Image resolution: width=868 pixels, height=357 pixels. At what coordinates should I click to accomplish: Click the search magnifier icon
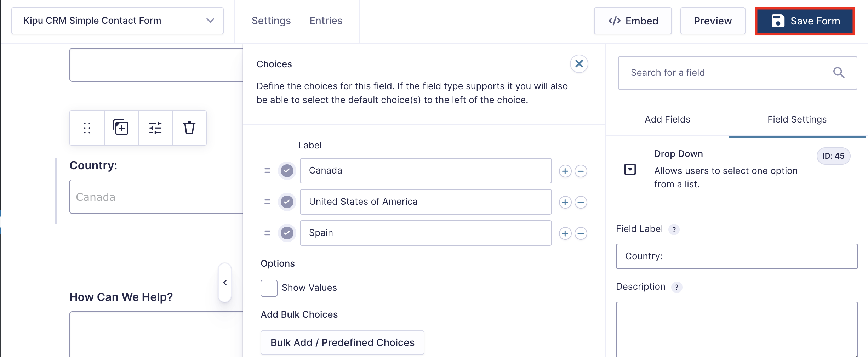(x=839, y=73)
